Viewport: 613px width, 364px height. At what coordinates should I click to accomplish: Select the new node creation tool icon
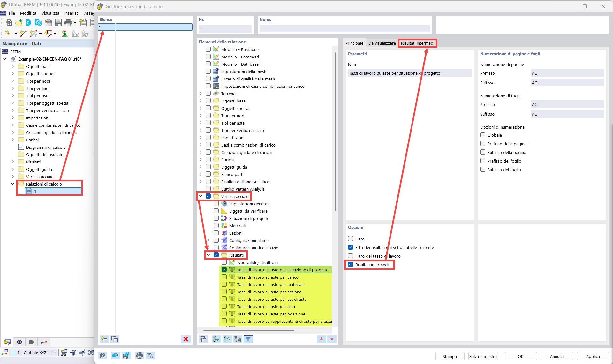7,33
